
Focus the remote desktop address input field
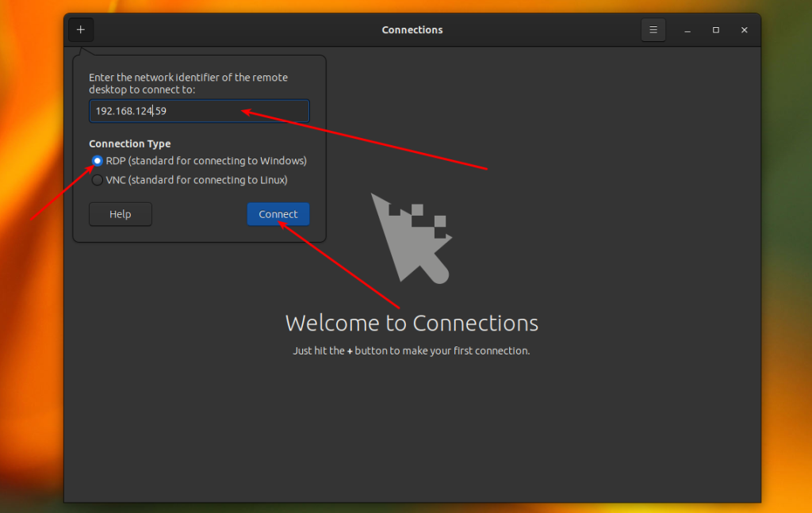[199, 111]
